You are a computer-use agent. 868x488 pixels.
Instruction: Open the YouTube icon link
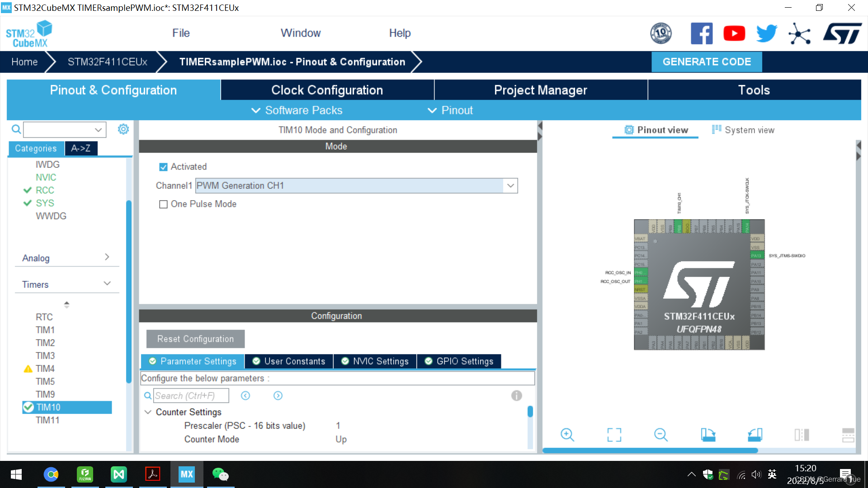(734, 33)
